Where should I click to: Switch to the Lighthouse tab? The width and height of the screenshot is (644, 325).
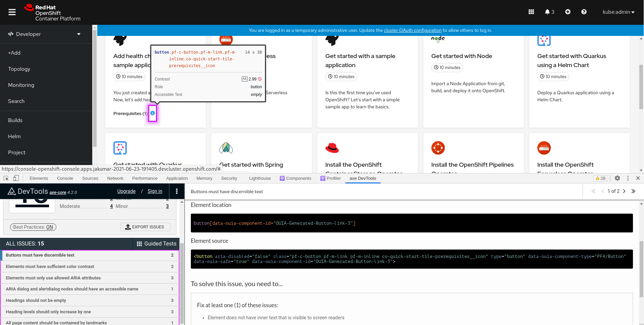coord(260,178)
